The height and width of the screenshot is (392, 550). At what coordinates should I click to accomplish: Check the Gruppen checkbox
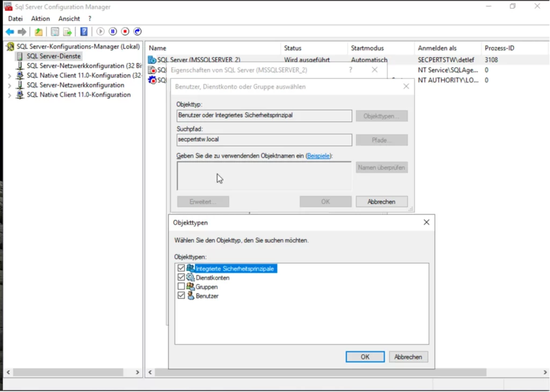pos(181,286)
